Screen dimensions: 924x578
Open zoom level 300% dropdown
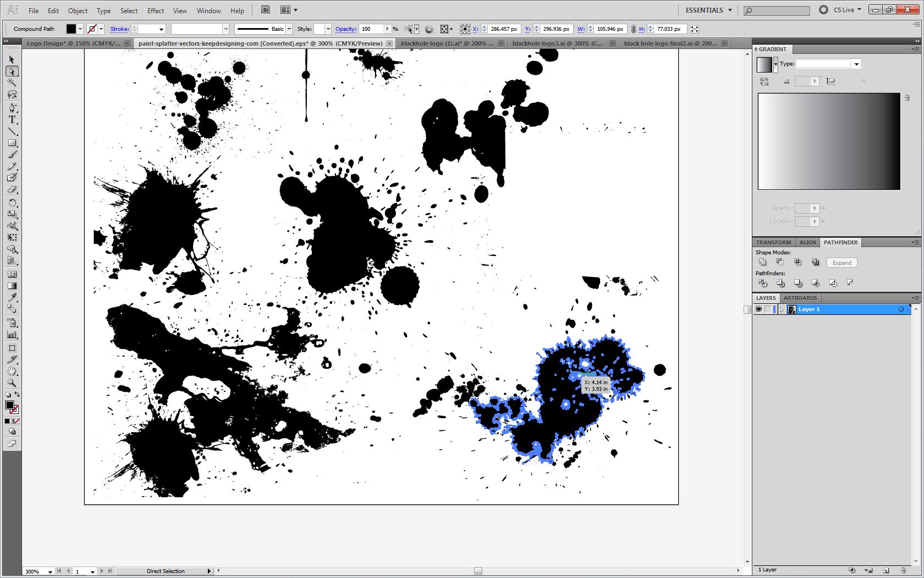pyautogui.click(x=50, y=571)
